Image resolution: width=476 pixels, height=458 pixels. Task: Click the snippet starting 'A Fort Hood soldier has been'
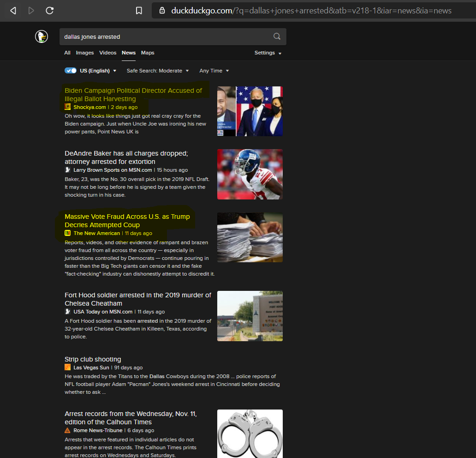tap(138, 329)
